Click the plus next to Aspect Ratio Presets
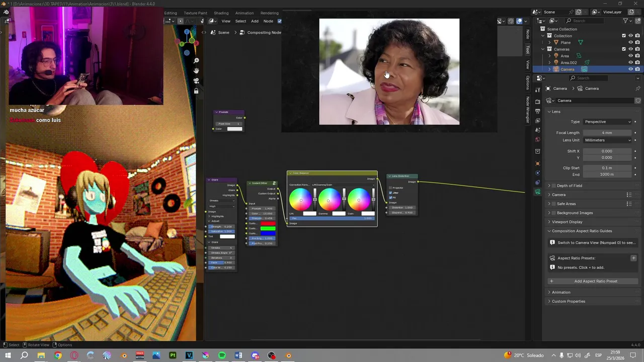This screenshot has width=644, height=362. coord(633,258)
